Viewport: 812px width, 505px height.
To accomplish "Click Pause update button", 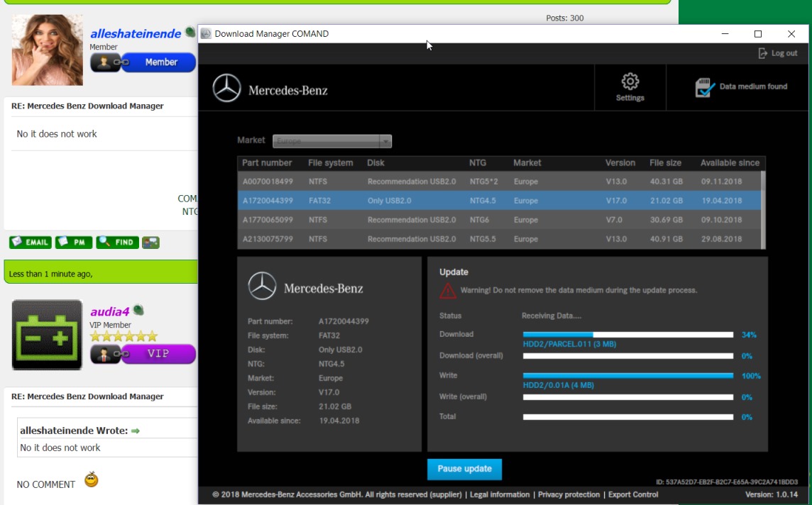I will (464, 469).
